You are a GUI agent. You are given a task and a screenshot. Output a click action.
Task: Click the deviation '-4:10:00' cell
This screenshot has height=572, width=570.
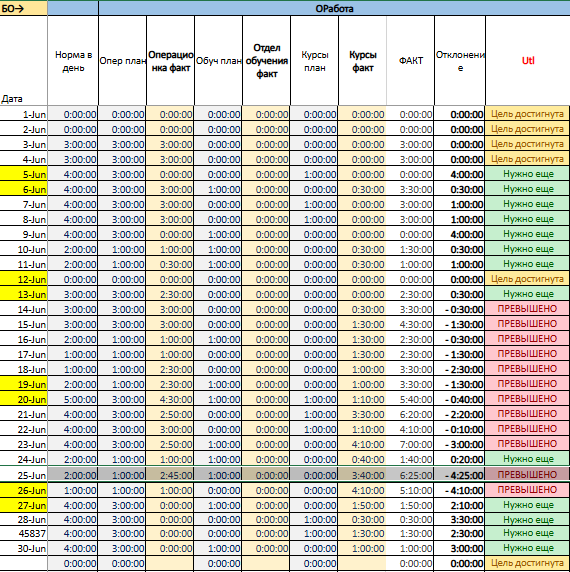[460, 491]
